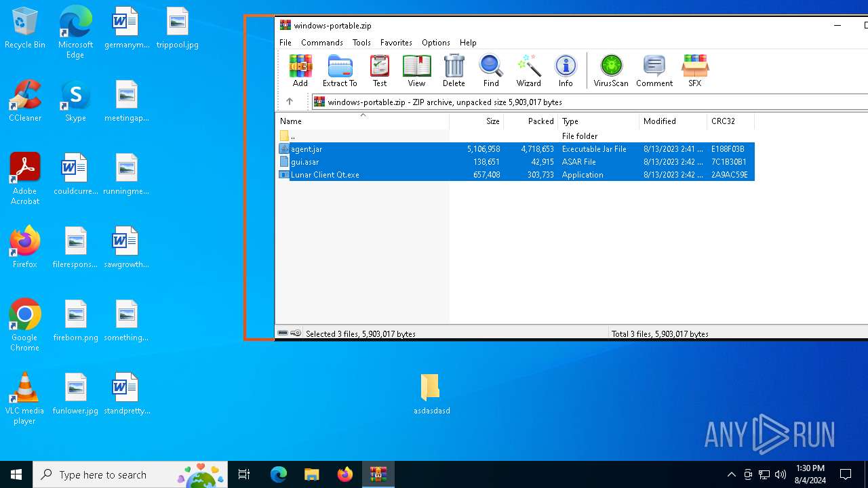Click the Delete toolbar icon
868x488 pixels.
[x=454, y=71]
